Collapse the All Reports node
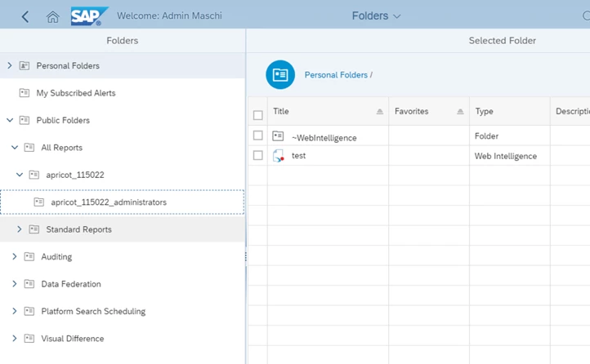This screenshot has width=590, height=364. tap(15, 148)
